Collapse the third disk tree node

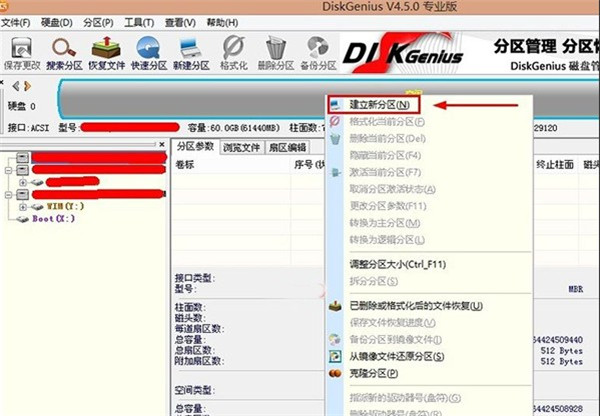pos(8,195)
